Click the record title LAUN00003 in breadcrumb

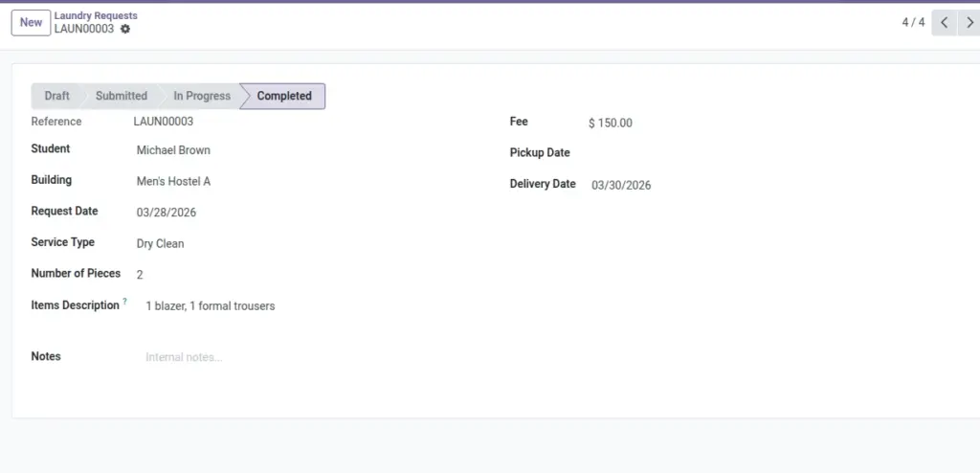coord(84,29)
